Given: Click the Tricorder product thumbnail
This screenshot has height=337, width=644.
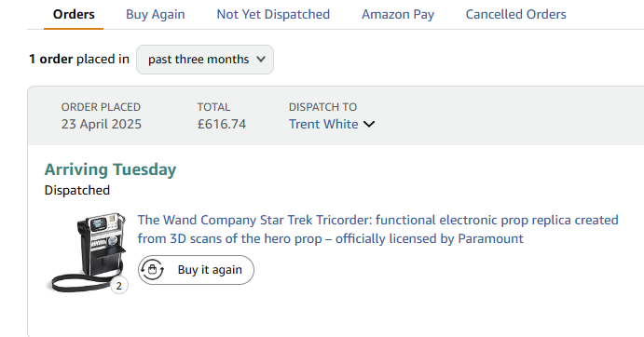Looking at the screenshot, I should coord(88,251).
